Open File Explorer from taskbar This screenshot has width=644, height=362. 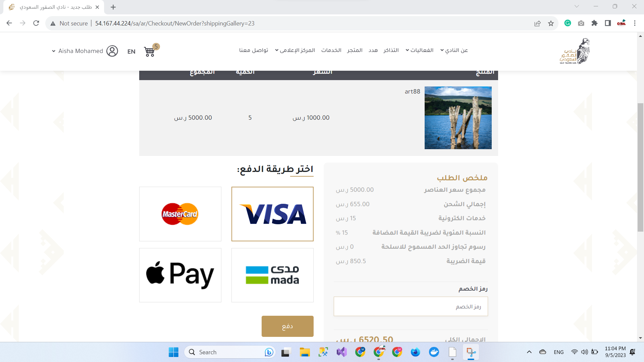click(x=305, y=352)
